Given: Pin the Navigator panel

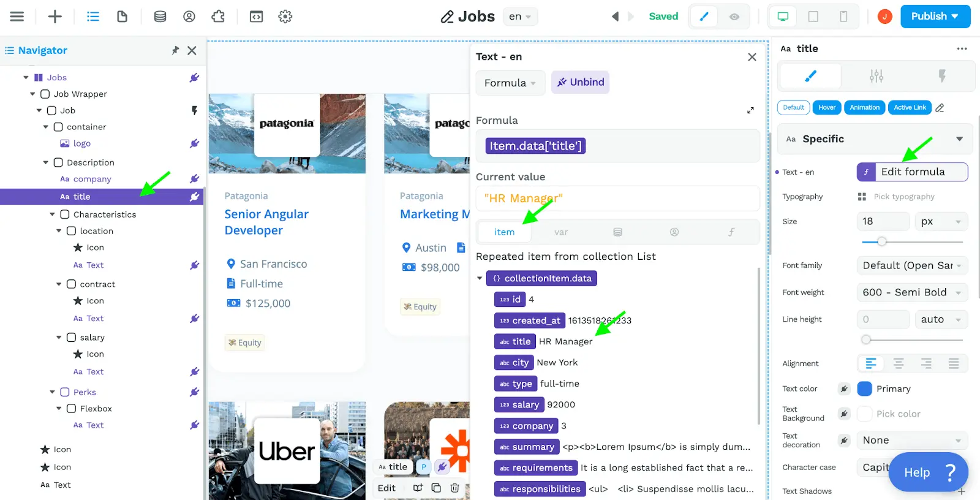Looking at the screenshot, I should pyautogui.click(x=175, y=50).
